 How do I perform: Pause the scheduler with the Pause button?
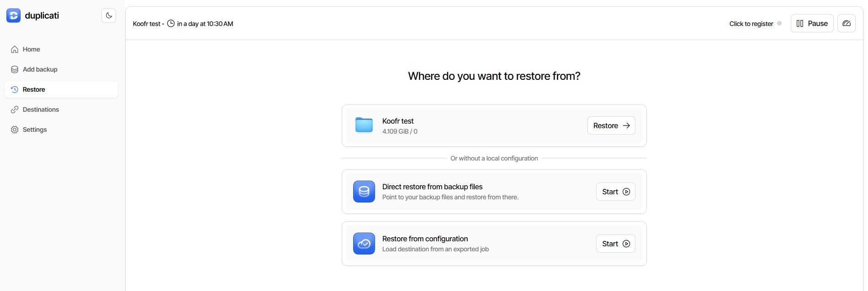click(812, 23)
